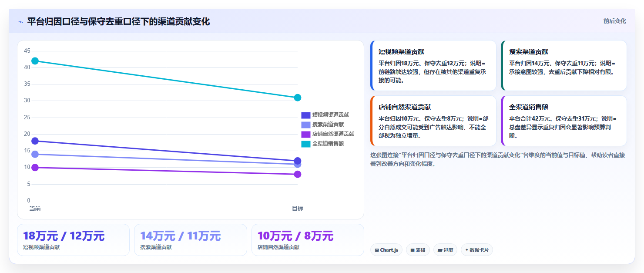Click the 短视频渠道贡献 data point at 当前
The image size is (644, 273).
pos(35,141)
